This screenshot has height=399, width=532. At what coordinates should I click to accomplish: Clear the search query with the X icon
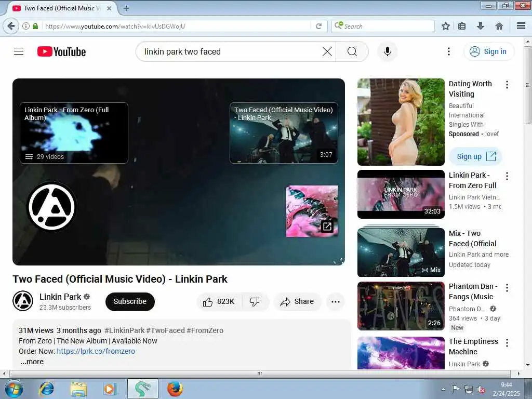[327, 51]
